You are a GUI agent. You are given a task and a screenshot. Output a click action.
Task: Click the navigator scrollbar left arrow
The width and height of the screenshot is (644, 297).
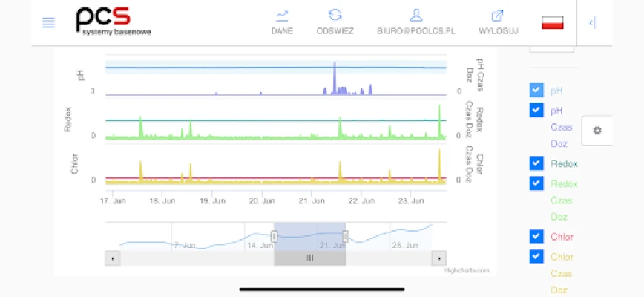(x=113, y=258)
